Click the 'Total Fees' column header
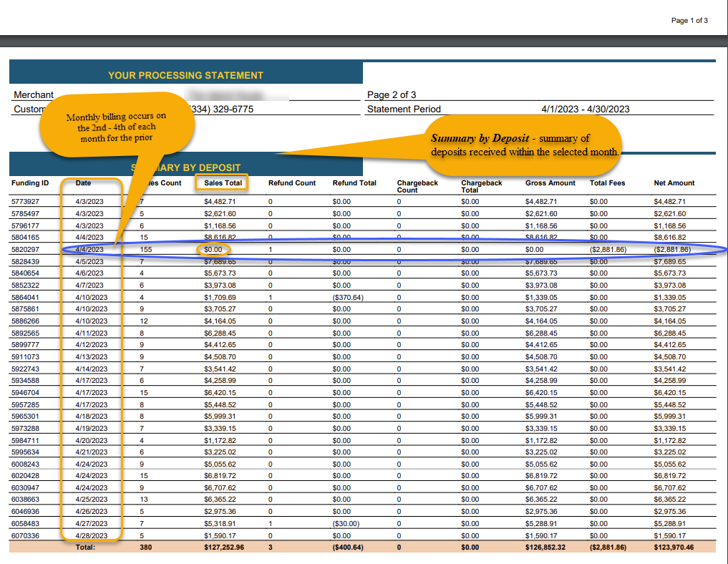This screenshot has height=564, width=728. (607, 183)
